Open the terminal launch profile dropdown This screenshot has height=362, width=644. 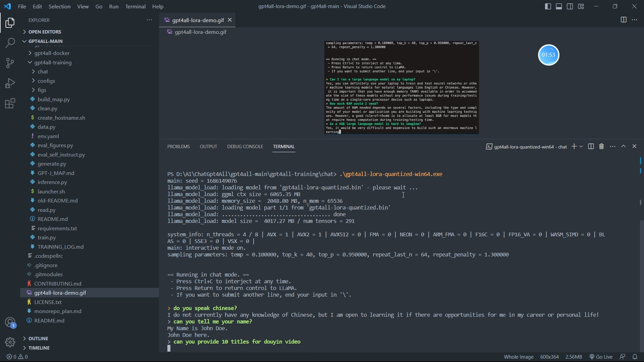[581, 146]
